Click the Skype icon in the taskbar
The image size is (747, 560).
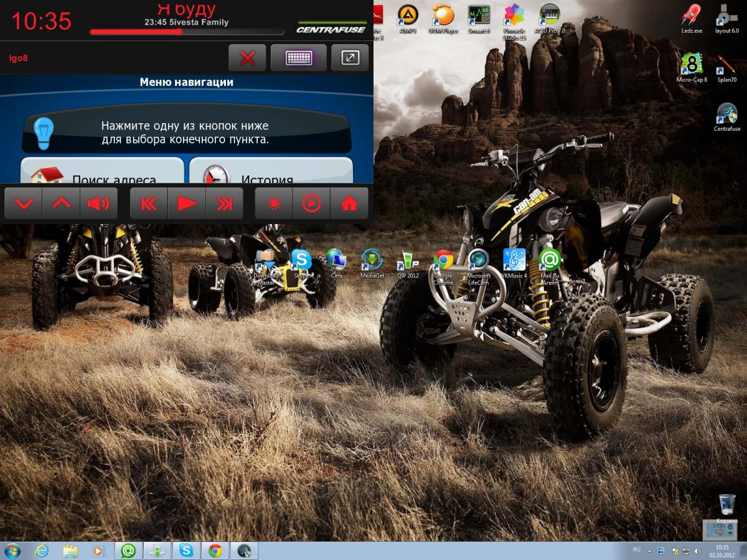tap(186, 550)
